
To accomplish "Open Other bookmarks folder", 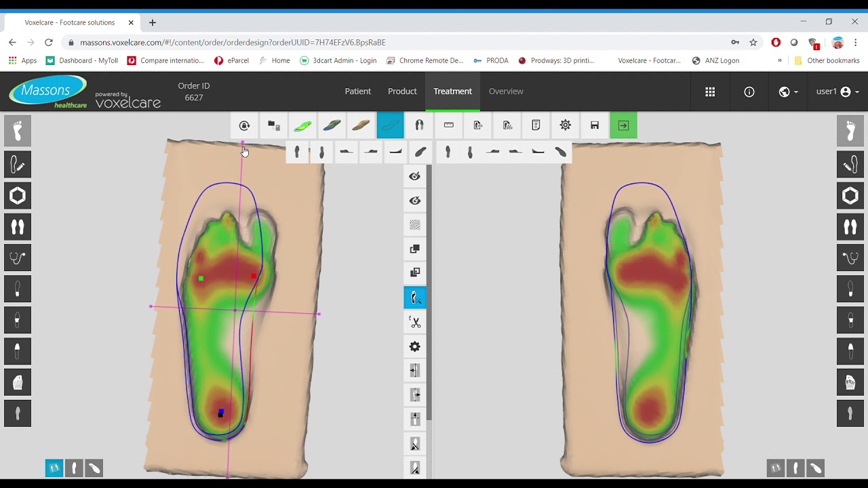I will pyautogui.click(x=827, y=60).
